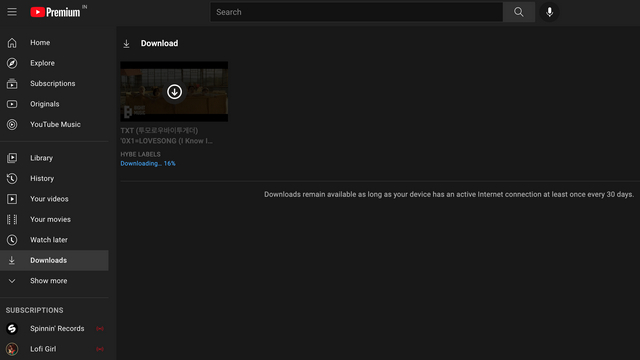Screen dimensions: 640x360
Task: Open the Explore section
Action: click(54, 63)
